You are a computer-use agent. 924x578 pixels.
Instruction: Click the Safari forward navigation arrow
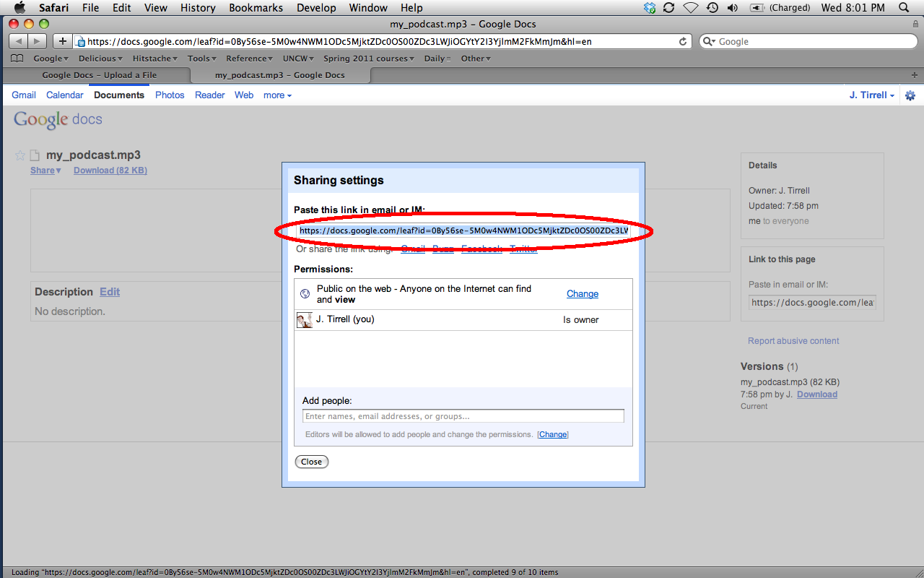pos(38,41)
